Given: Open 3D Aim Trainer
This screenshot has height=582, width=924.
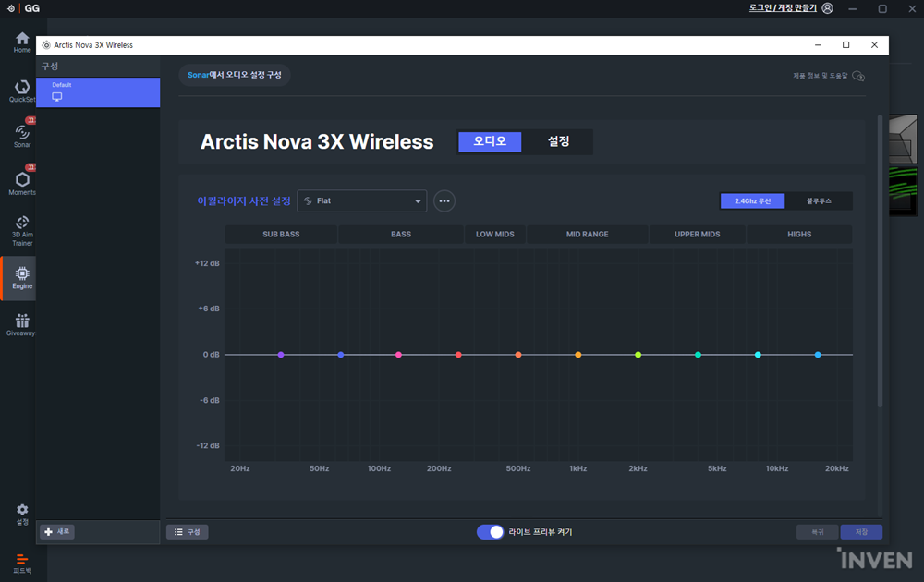Looking at the screenshot, I should pos(22,230).
